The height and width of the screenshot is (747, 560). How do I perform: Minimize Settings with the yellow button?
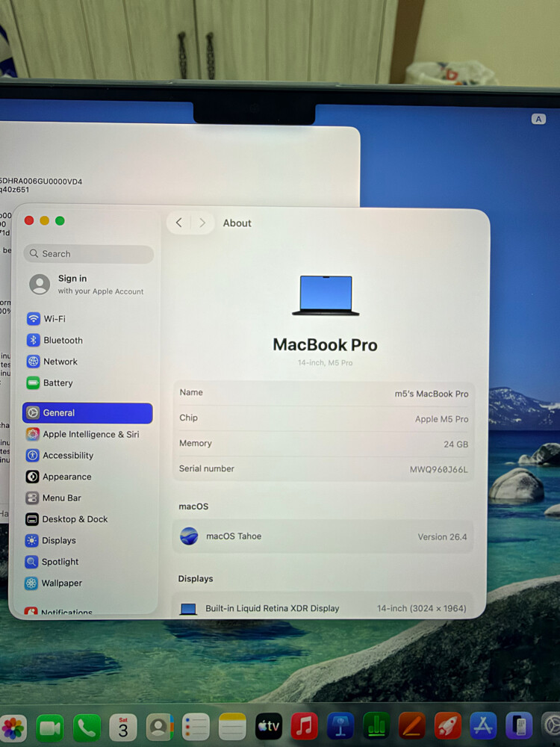tap(44, 220)
